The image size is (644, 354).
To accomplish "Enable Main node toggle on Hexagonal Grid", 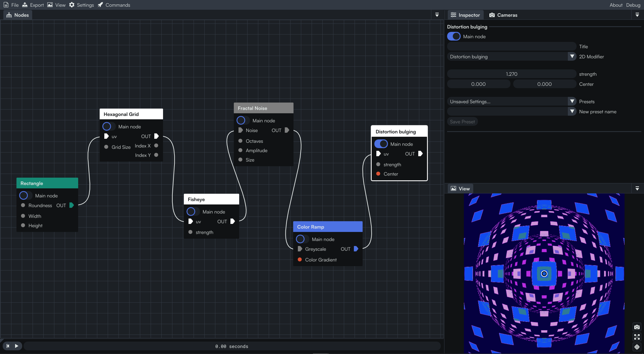I will [x=108, y=126].
